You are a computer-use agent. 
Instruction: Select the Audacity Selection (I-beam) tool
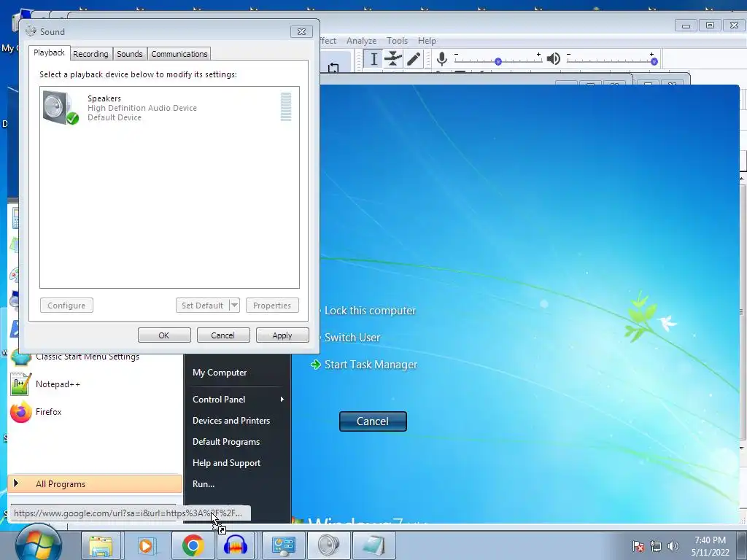tap(373, 59)
